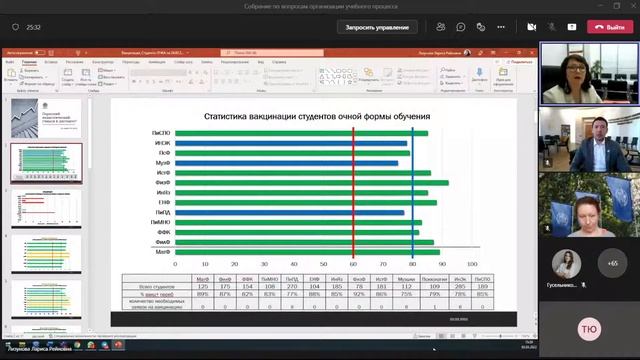Click the shapes gallery in the ribbon

[337, 76]
